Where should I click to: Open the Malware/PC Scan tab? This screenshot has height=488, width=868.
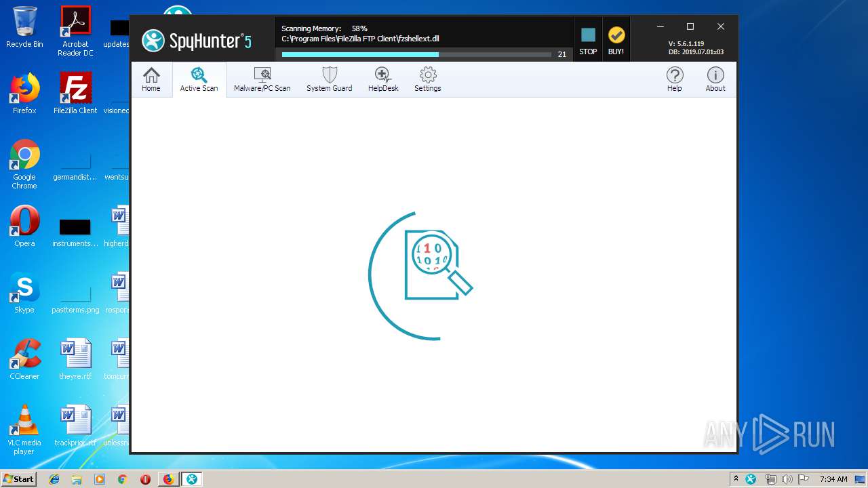tap(262, 79)
